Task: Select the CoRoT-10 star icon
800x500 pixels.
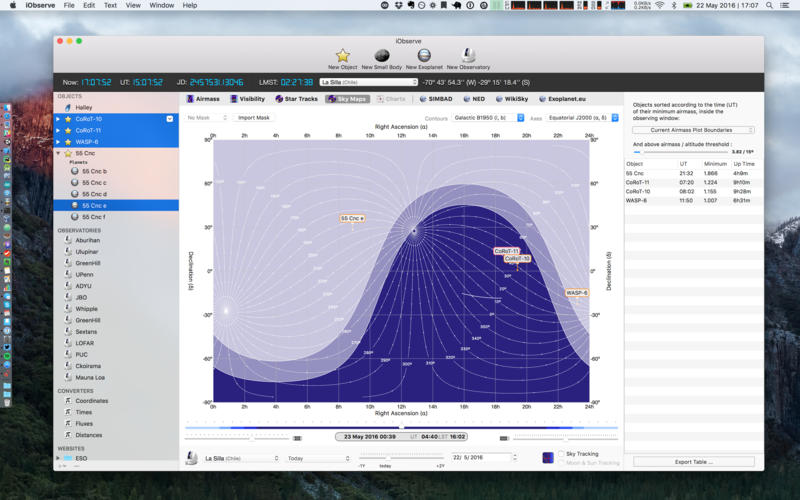Action: click(x=68, y=119)
